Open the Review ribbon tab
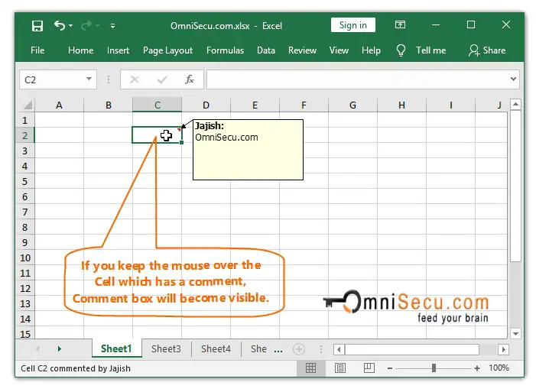 tap(302, 50)
